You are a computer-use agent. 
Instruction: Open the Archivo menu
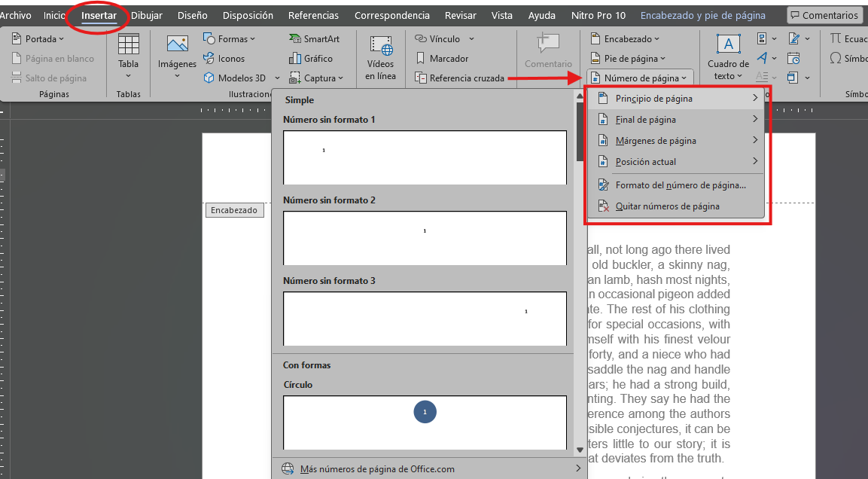[x=16, y=16]
